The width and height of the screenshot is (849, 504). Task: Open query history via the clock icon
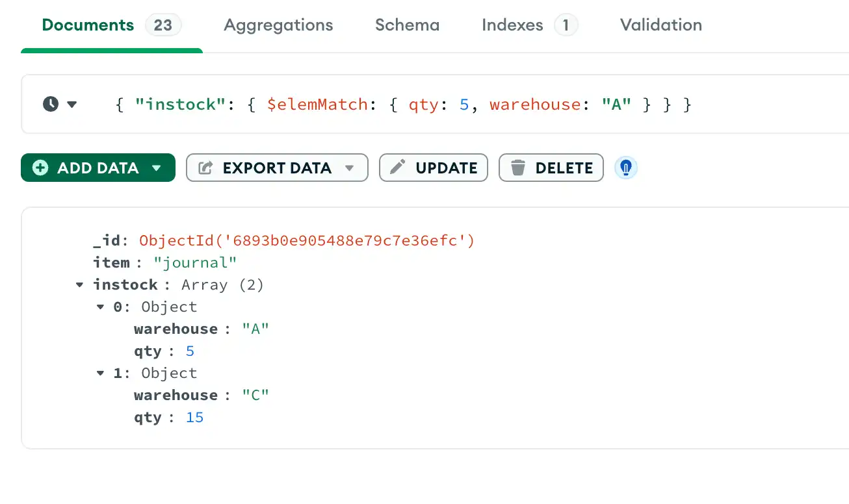point(50,104)
